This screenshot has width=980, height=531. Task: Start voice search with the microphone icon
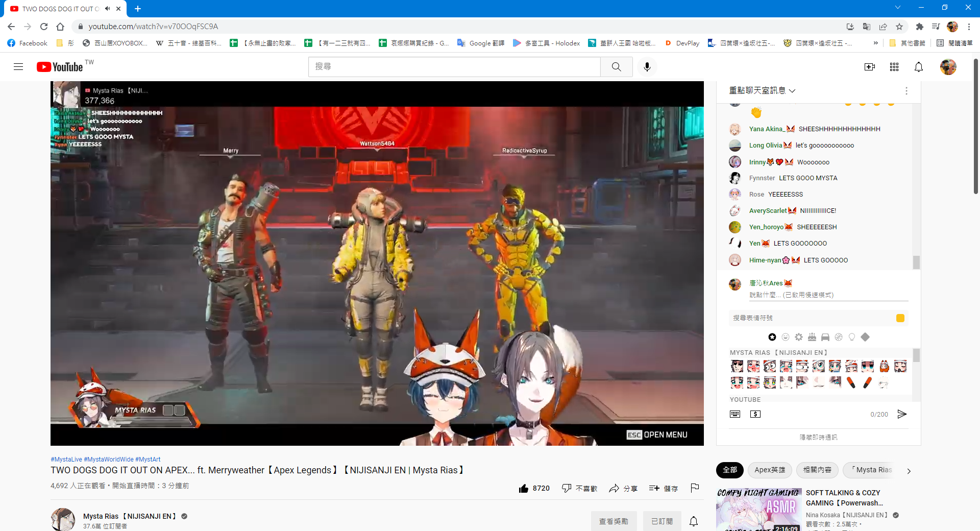click(x=647, y=67)
